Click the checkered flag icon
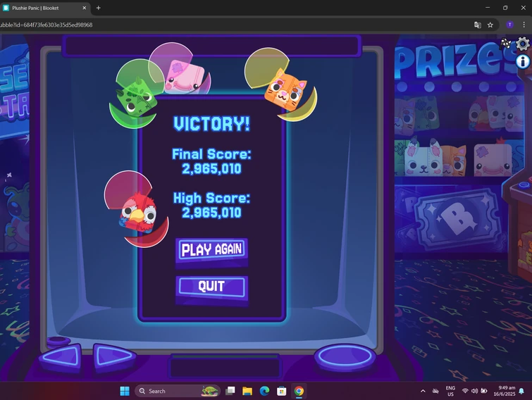Screen dimensions: 532x400 tap(506, 44)
